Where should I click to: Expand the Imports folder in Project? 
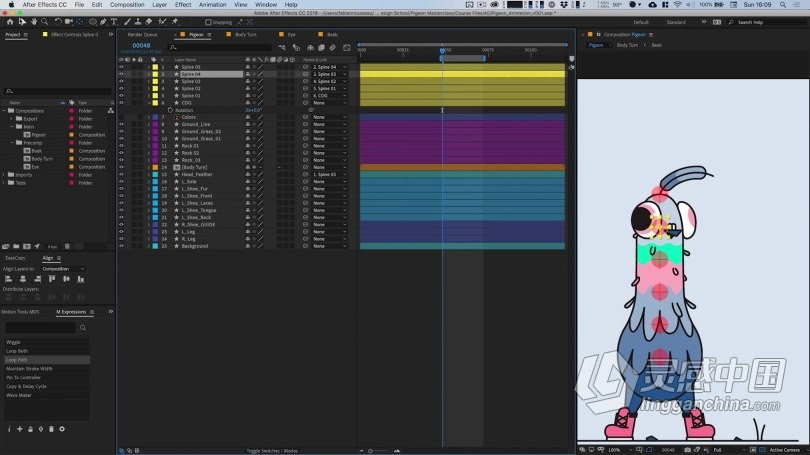[5, 175]
